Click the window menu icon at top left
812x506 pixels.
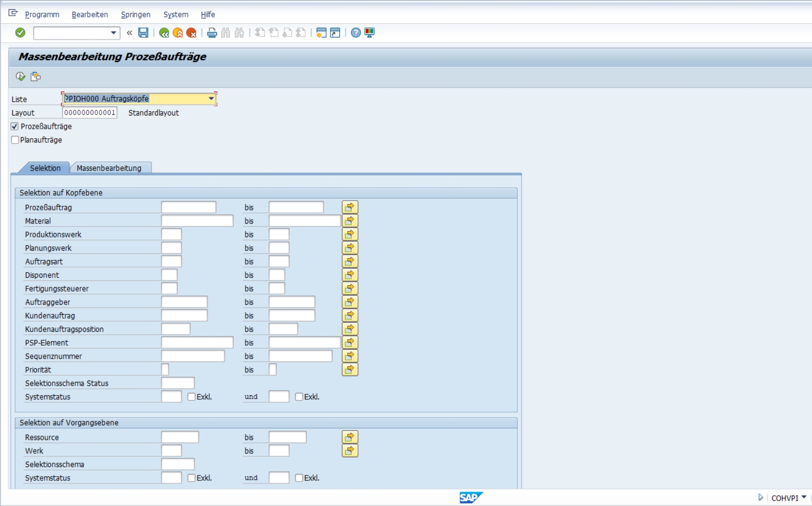(x=13, y=13)
